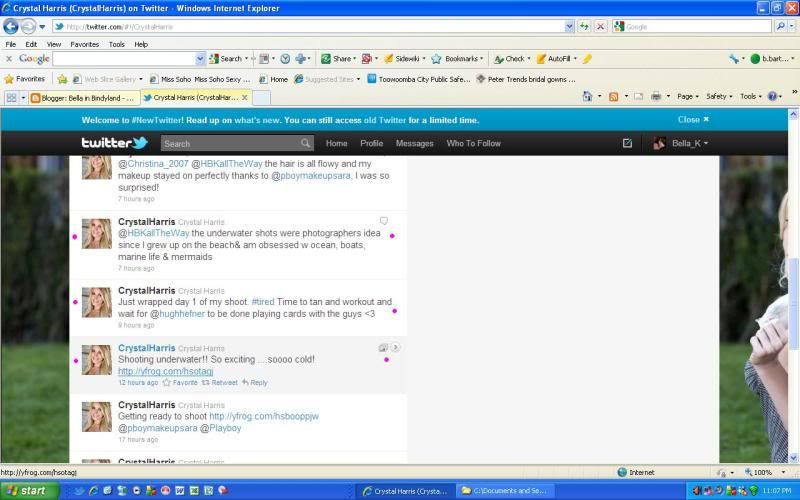Expand the Page menu dropdown
The width and height of the screenshot is (800, 500).
coord(688,96)
